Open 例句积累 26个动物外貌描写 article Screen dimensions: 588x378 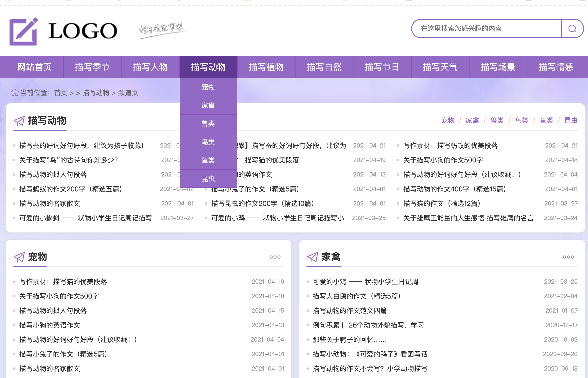(x=368, y=325)
